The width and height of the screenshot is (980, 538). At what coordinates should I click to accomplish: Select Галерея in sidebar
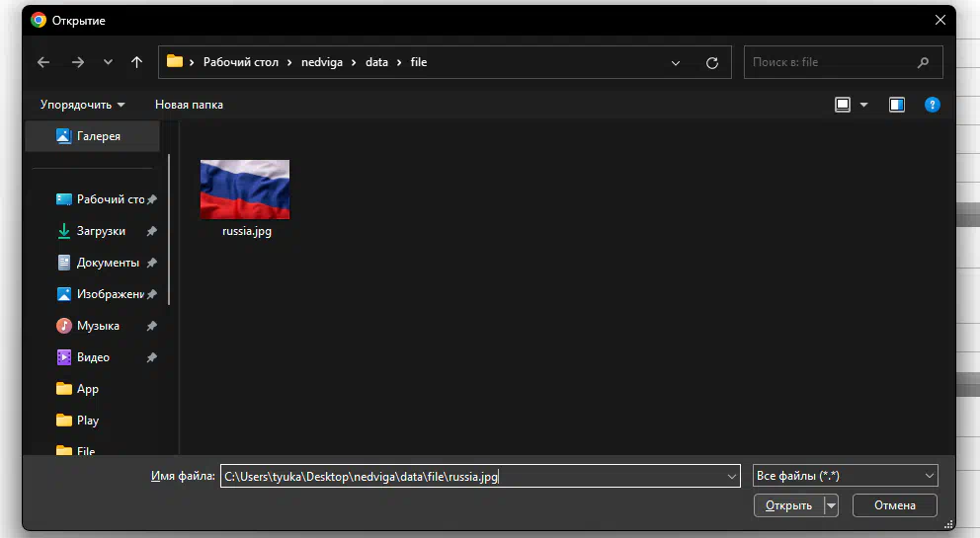(x=93, y=136)
